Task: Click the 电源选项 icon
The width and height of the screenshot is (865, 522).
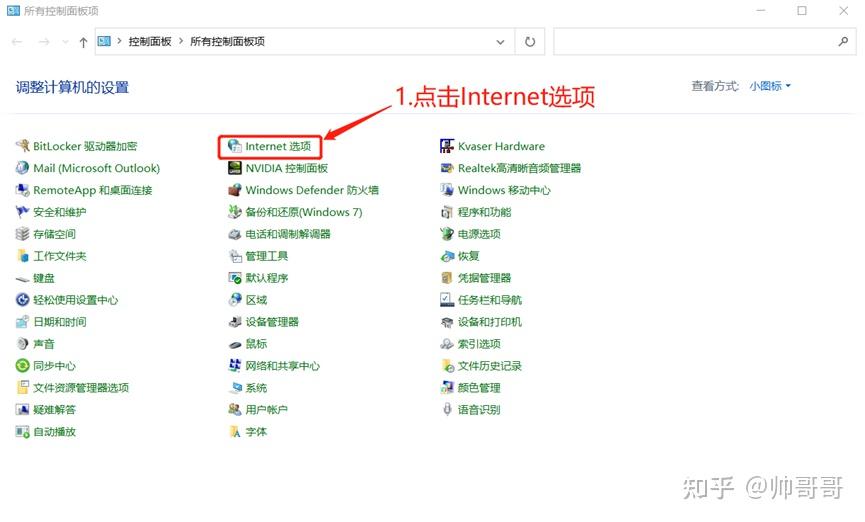Action: click(447, 234)
